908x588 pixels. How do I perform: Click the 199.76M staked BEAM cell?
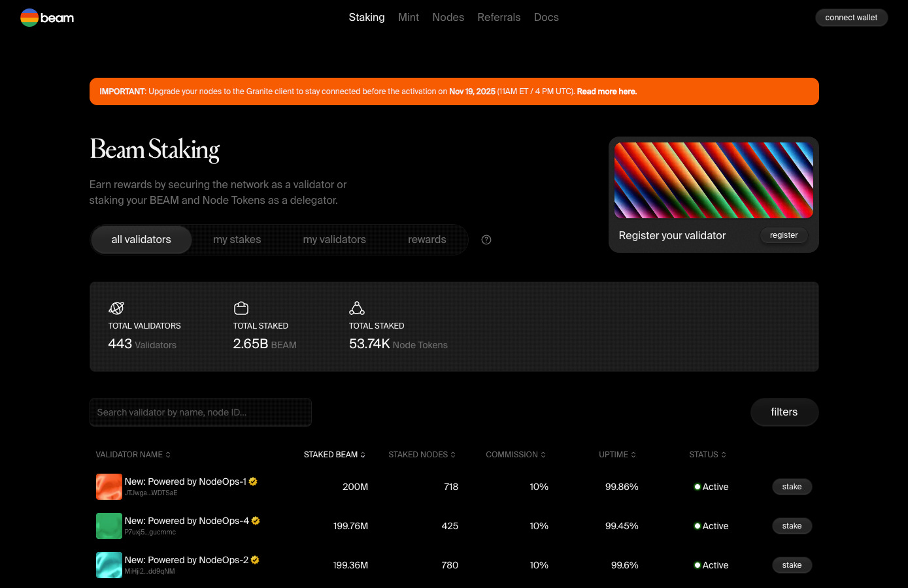tap(350, 526)
